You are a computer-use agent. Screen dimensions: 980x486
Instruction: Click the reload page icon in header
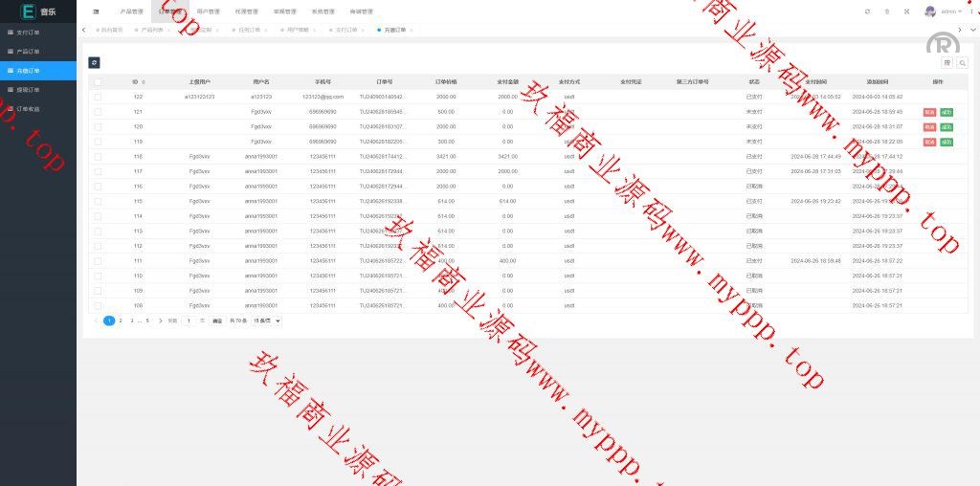[867, 11]
